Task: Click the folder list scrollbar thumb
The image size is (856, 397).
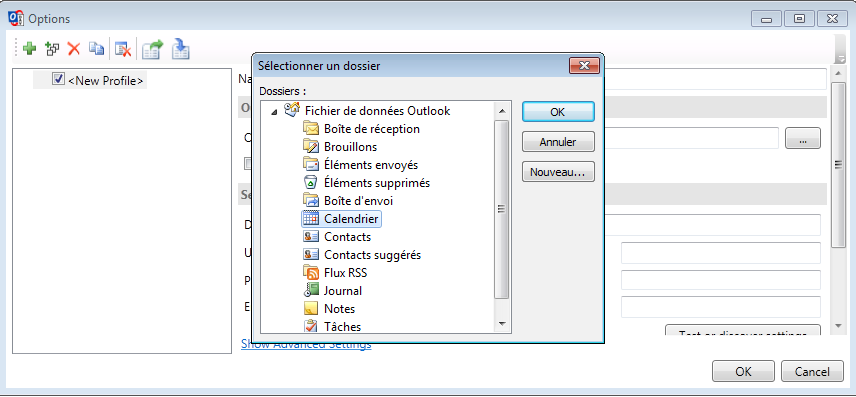Action: coord(502,209)
